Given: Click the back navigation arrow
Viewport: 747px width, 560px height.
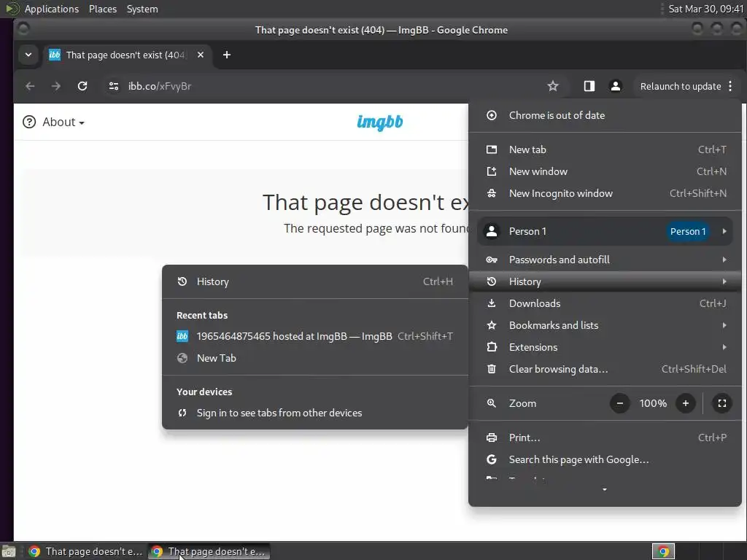Looking at the screenshot, I should pos(30,86).
